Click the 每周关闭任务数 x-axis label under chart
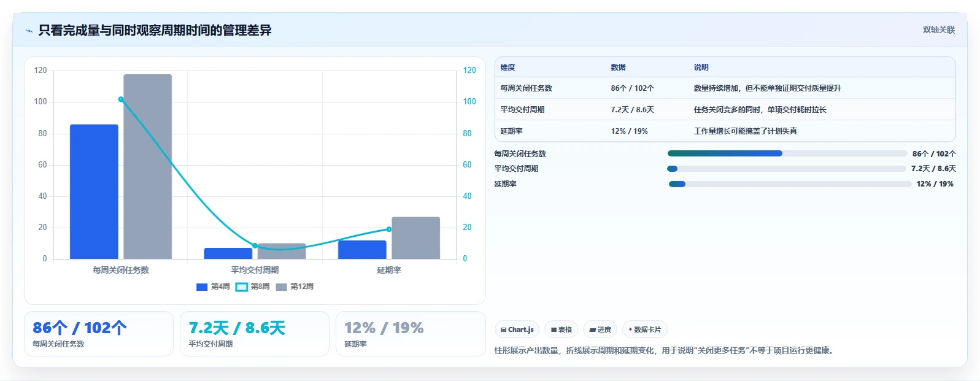 (121, 270)
